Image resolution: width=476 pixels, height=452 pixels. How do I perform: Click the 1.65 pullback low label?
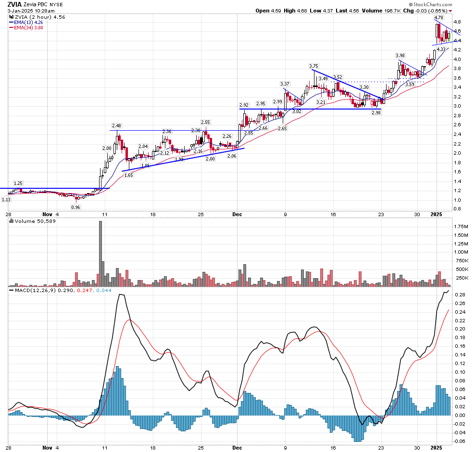coord(128,175)
